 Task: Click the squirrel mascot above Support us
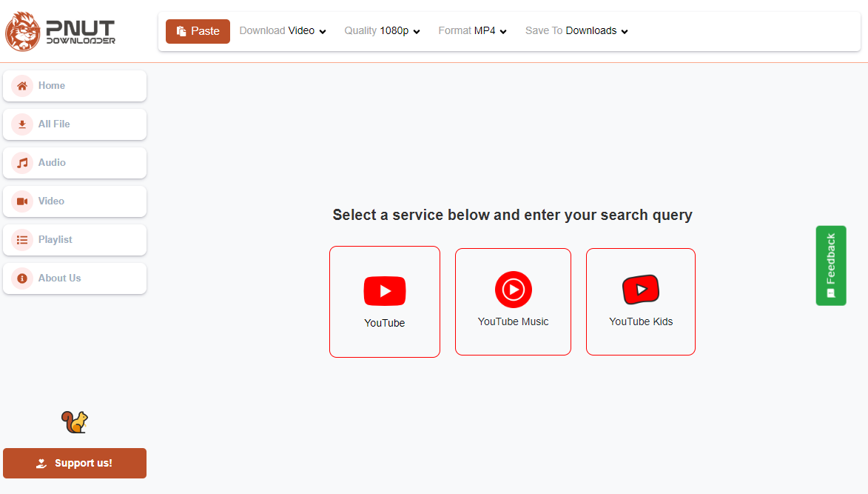[x=75, y=422]
